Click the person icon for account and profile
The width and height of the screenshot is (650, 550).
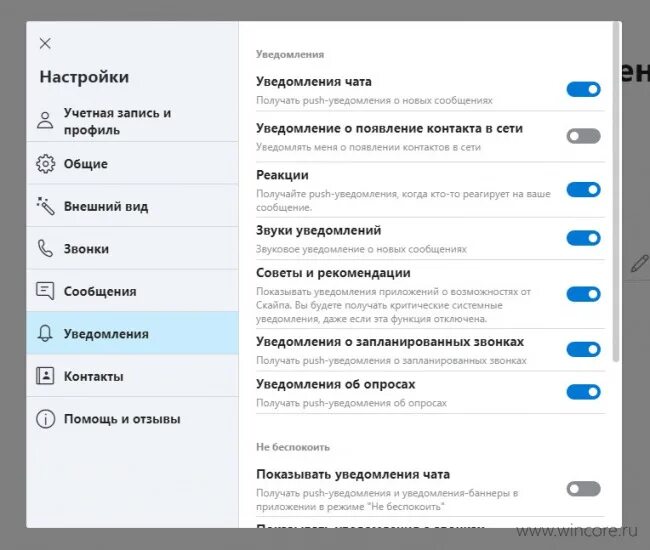tap(45, 120)
